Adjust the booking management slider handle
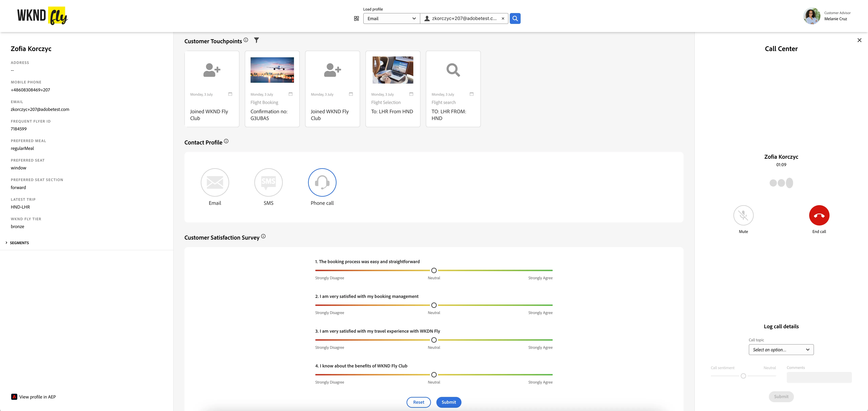Viewport: 868px width, 411px height. pyautogui.click(x=434, y=305)
